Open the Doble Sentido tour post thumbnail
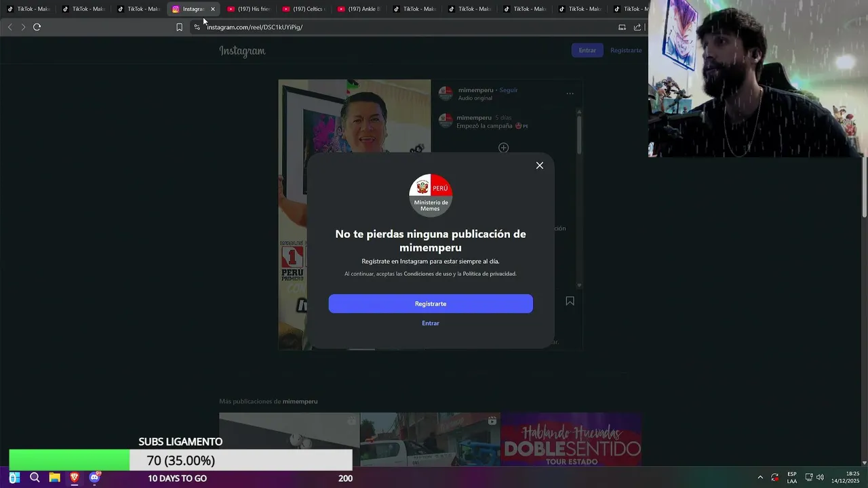 pos(571,439)
